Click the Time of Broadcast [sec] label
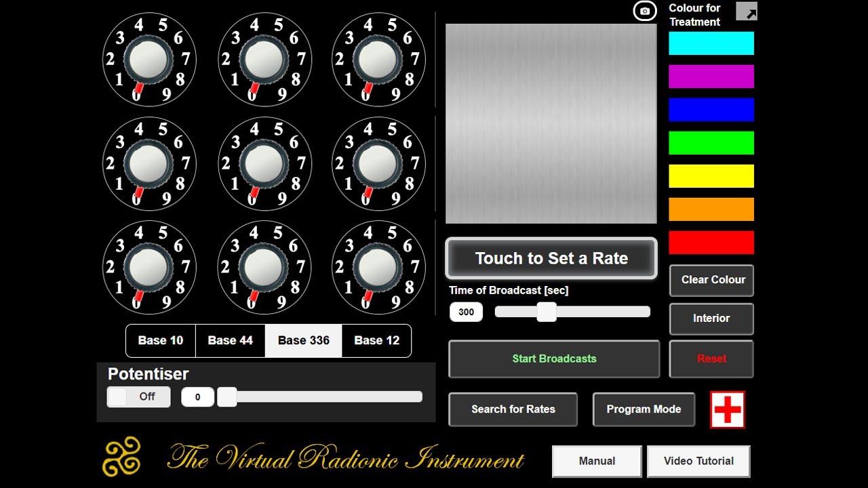Viewport: 868px width, 488px height. tap(509, 290)
